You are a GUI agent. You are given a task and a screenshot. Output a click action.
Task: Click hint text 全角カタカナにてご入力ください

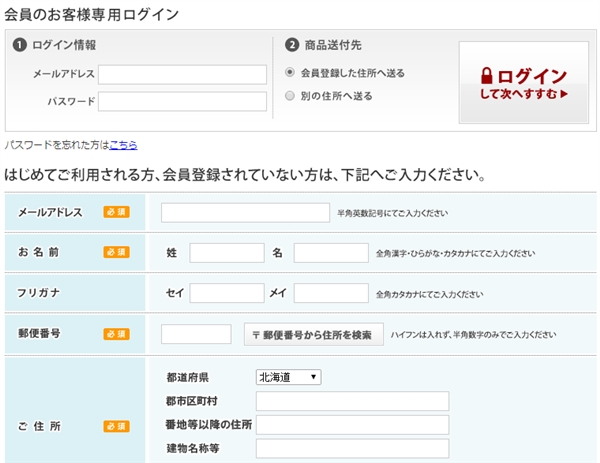pyautogui.click(x=429, y=294)
